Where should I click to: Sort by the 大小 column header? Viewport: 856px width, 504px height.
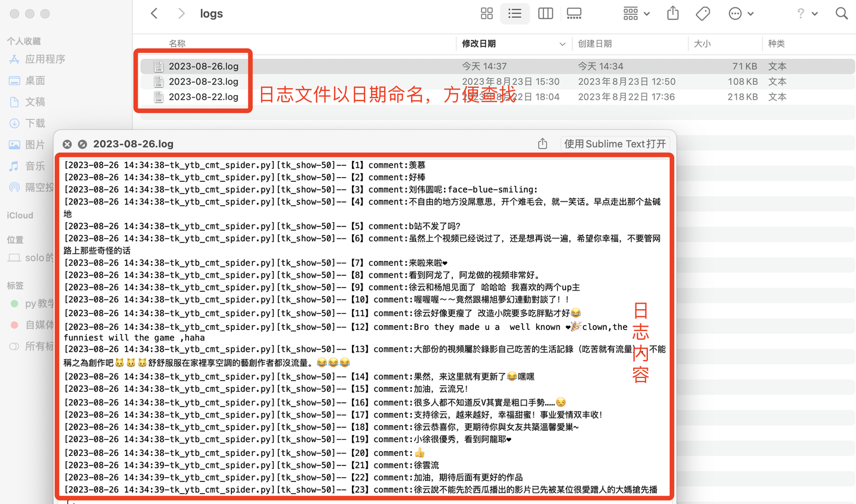click(703, 43)
